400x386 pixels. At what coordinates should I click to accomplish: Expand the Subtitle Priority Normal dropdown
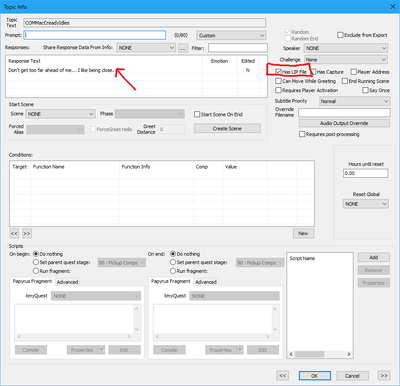354,101
